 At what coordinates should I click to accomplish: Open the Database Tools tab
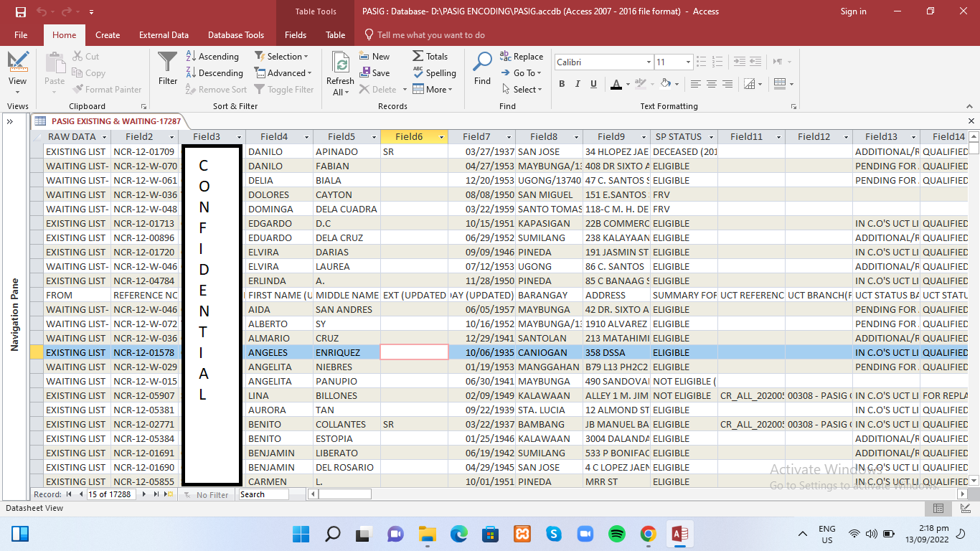coord(236,35)
